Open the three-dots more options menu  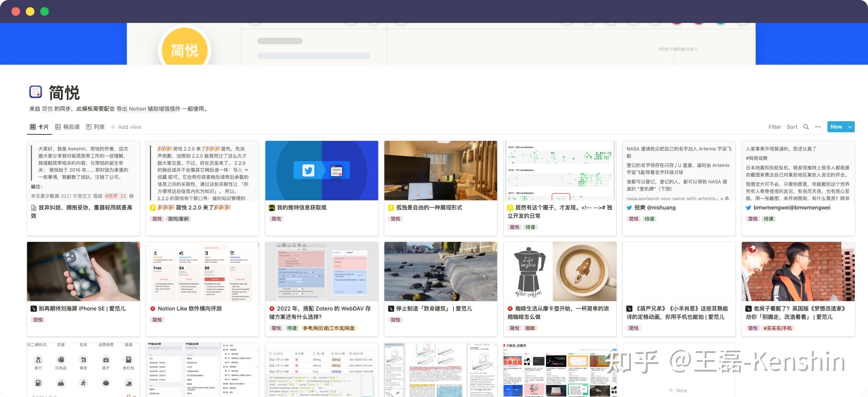(x=818, y=127)
